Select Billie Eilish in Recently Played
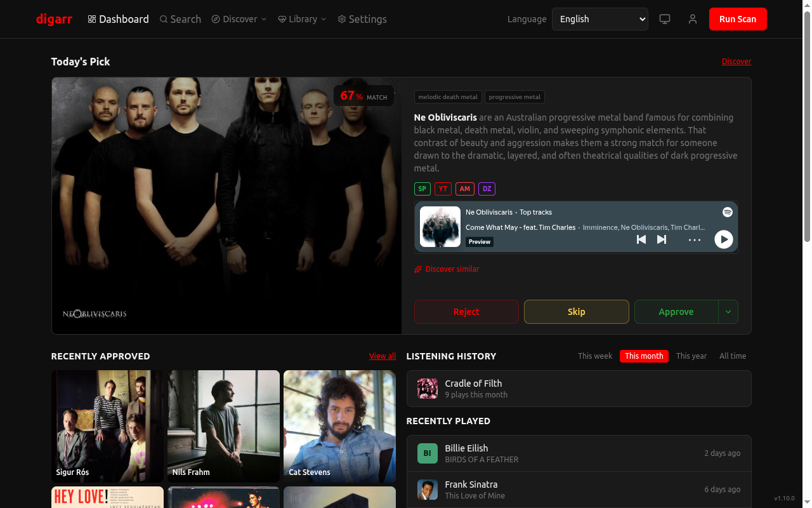The image size is (812, 508). click(579, 453)
